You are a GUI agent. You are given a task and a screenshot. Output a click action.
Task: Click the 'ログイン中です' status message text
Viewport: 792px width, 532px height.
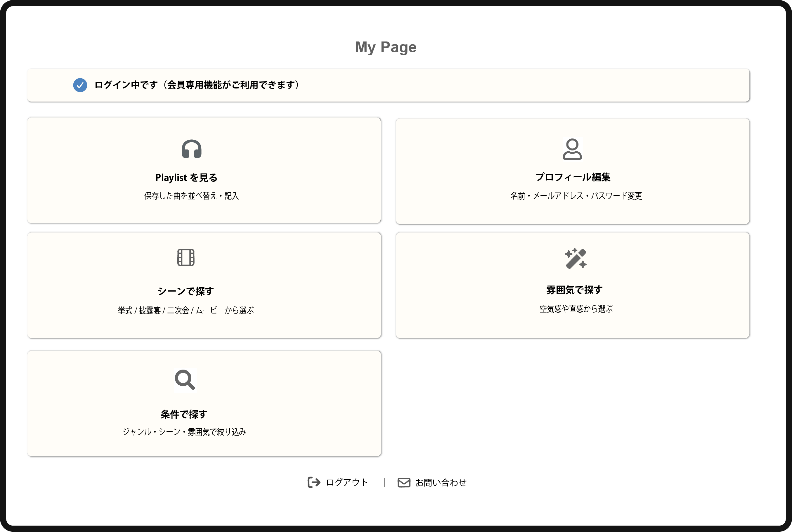click(197, 85)
